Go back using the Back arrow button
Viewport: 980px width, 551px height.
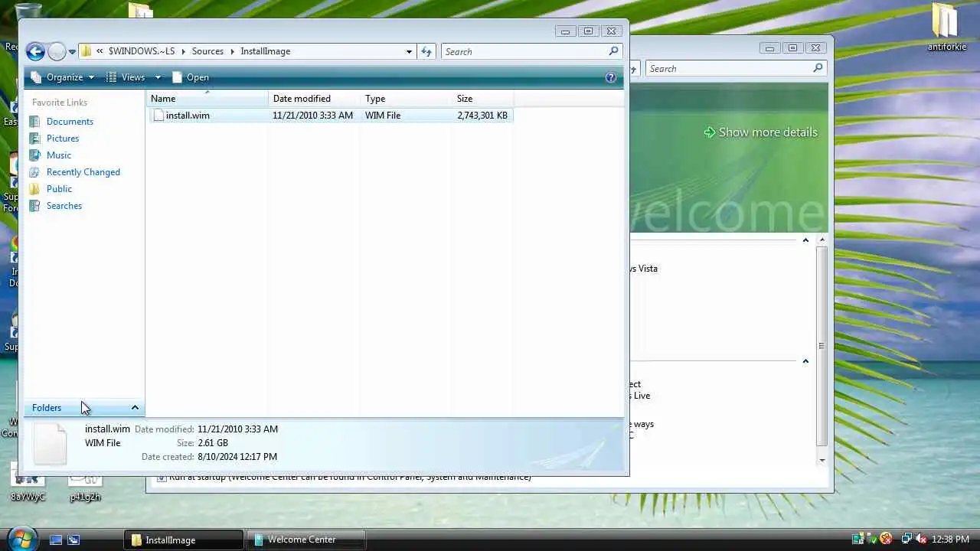click(x=35, y=51)
